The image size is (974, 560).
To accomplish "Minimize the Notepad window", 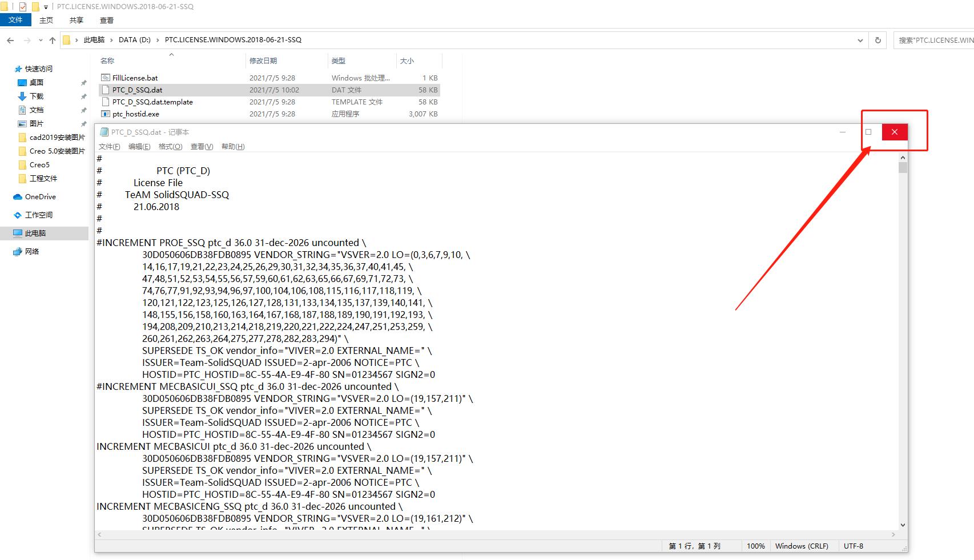I will [x=842, y=132].
